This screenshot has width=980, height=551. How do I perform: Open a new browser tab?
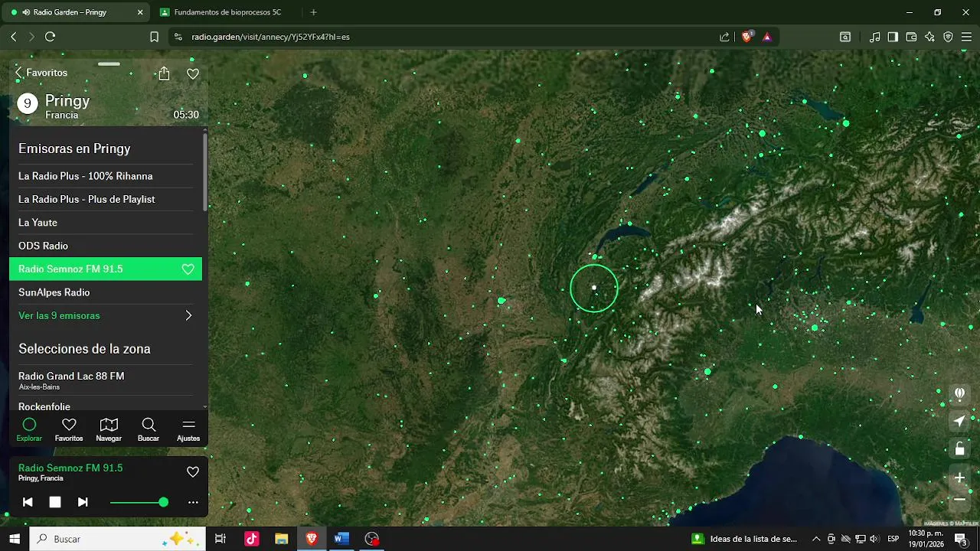(x=313, y=12)
